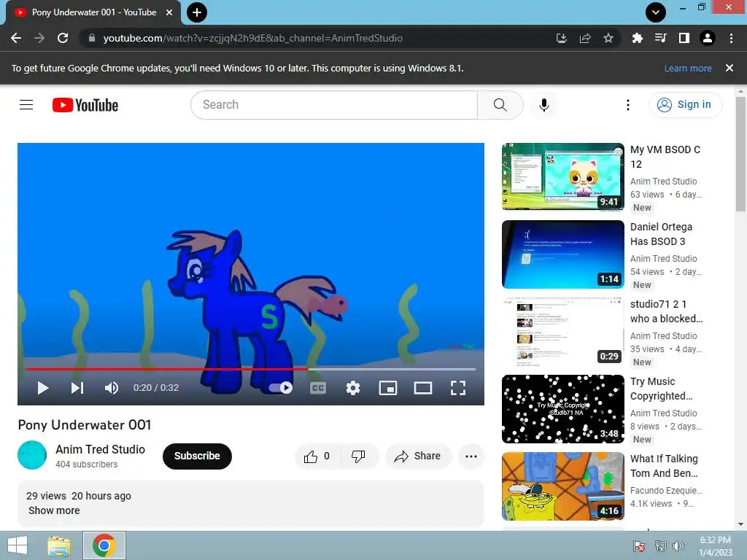
Task: Open video player settings gear
Action: (x=353, y=388)
